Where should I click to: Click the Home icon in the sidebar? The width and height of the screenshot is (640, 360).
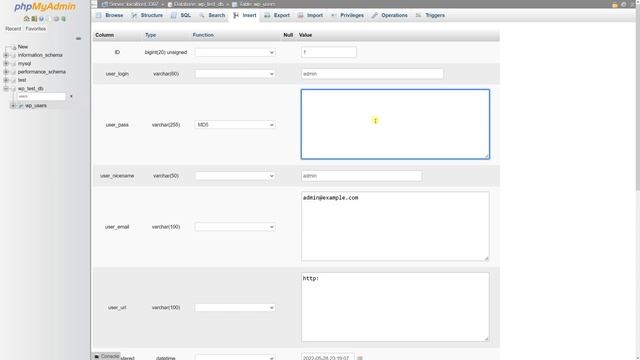27,19
